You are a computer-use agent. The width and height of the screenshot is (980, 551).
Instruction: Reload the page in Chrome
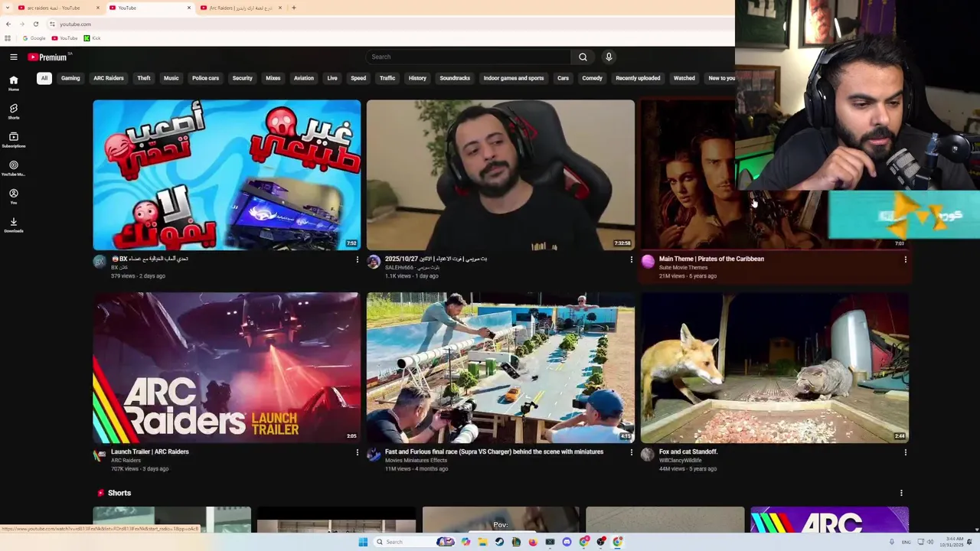35,24
